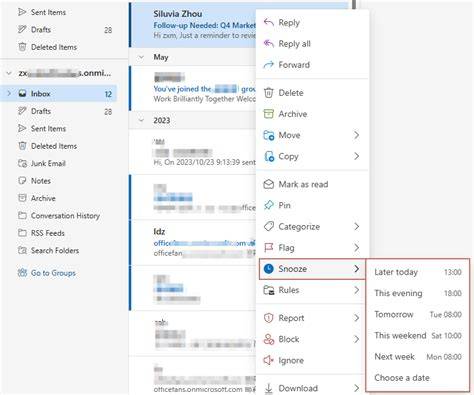Image resolution: width=474 pixels, height=395 pixels.
Task: Expand the Report submenu arrow
Action: point(357,318)
